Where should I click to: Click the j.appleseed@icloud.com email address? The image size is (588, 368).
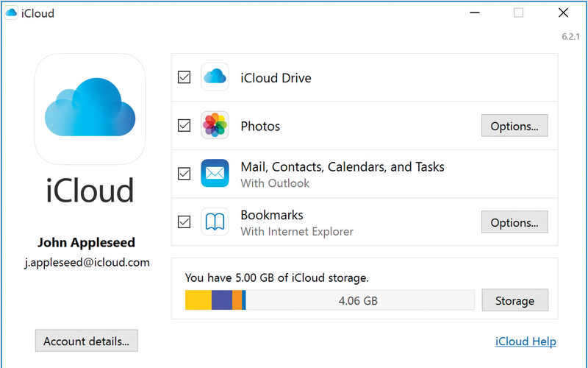click(x=86, y=262)
